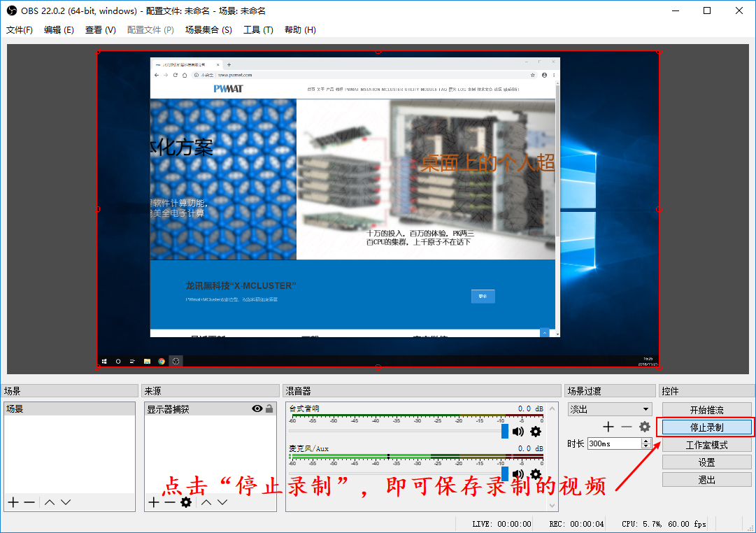The width and height of the screenshot is (756, 533).
Task: Click Cortana search circle in preview taskbar
Action: (118, 362)
